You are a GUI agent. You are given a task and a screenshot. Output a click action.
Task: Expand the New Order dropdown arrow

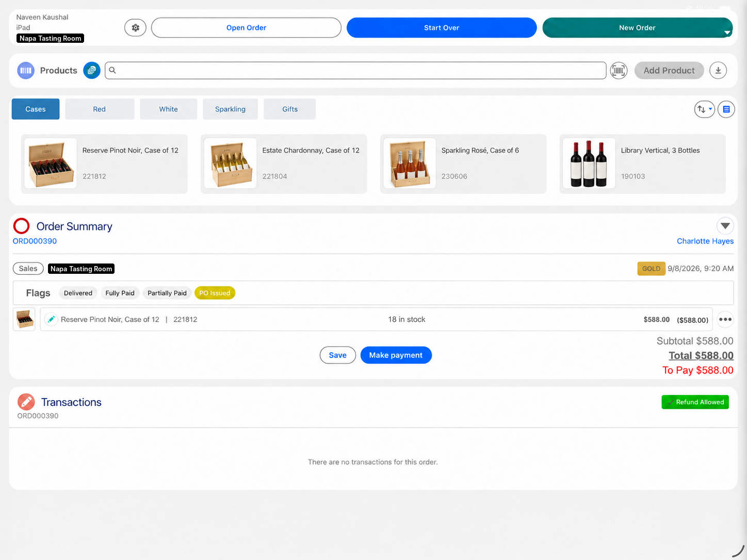[x=727, y=32]
